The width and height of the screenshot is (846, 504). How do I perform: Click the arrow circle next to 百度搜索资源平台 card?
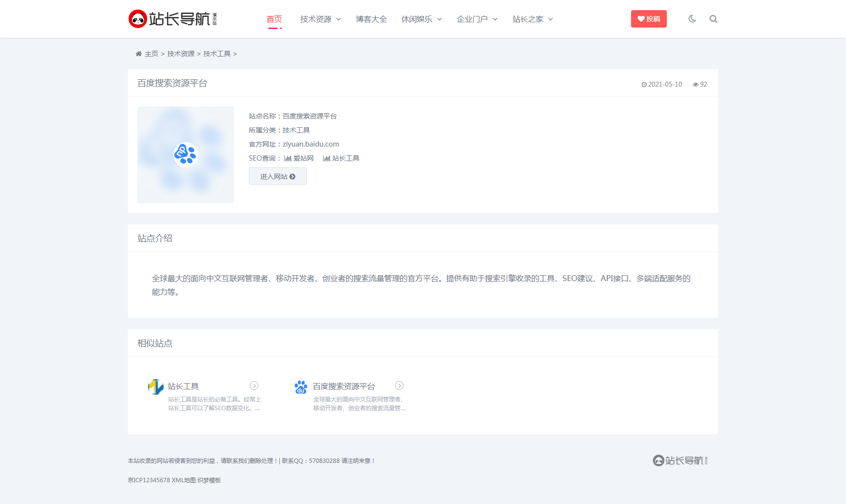(399, 385)
